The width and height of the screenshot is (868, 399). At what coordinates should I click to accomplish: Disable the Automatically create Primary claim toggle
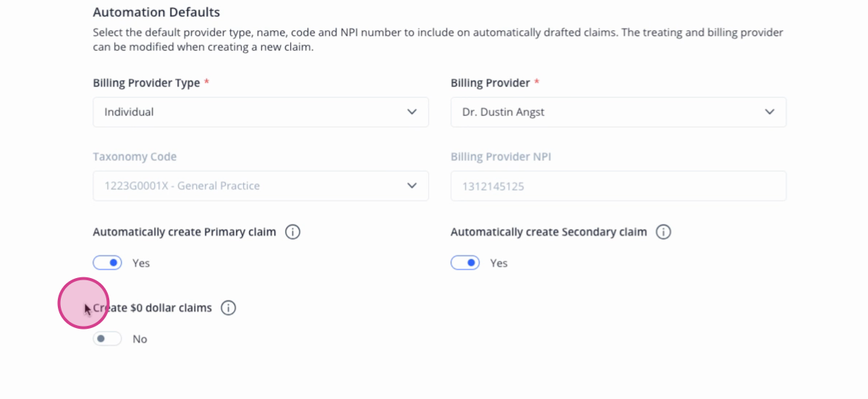click(x=107, y=262)
